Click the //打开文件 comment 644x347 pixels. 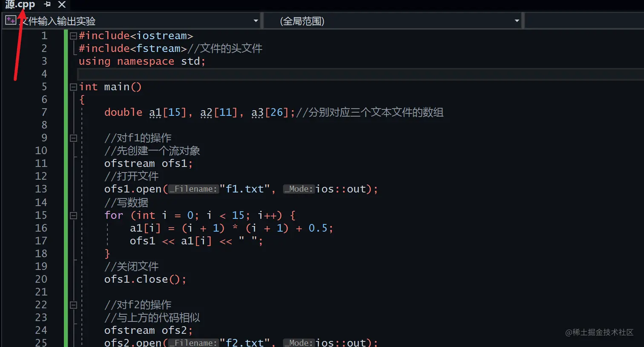pyautogui.click(x=132, y=176)
